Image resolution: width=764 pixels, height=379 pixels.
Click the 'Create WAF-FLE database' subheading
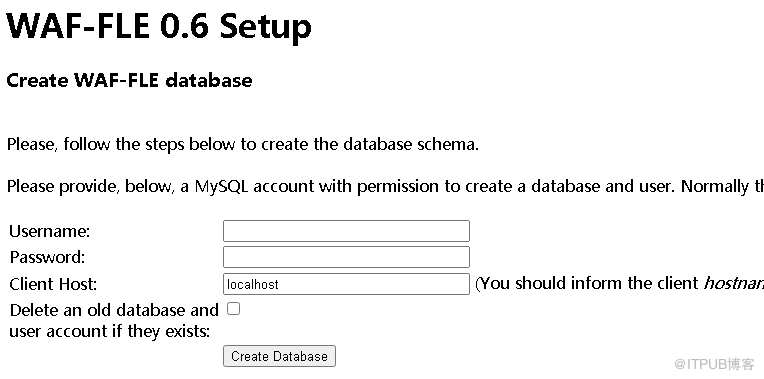tap(130, 80)
